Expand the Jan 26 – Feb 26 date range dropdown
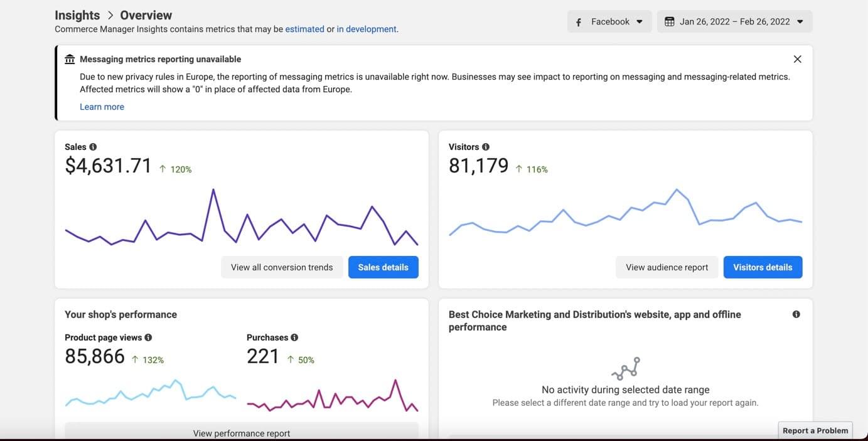Image resolution: width=868 pixels, height=441 pixels. (x=735, y=22)
